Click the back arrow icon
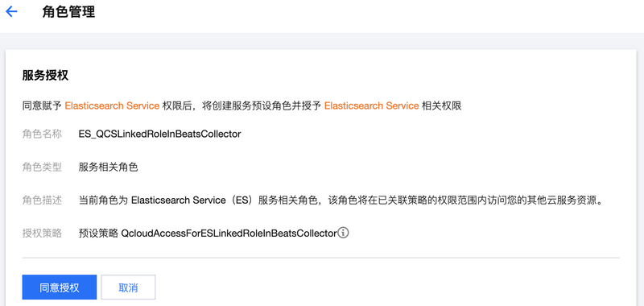 11,11
